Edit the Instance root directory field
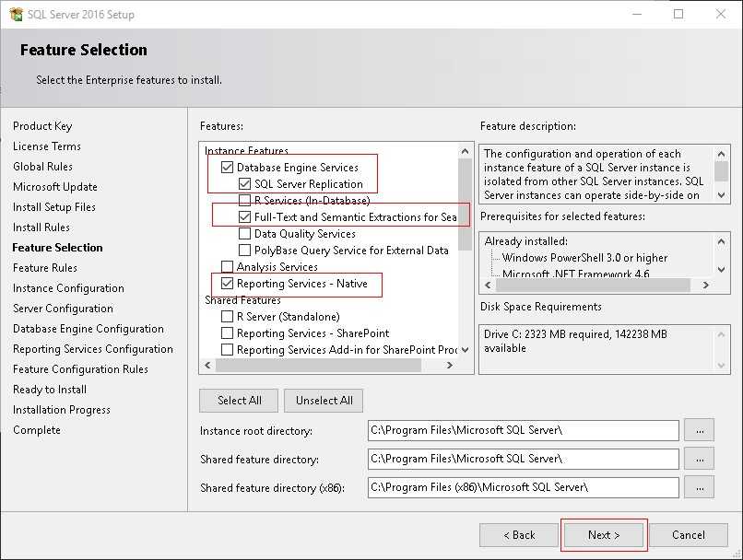This screenshot has height=560, width=743. point(523,430)
